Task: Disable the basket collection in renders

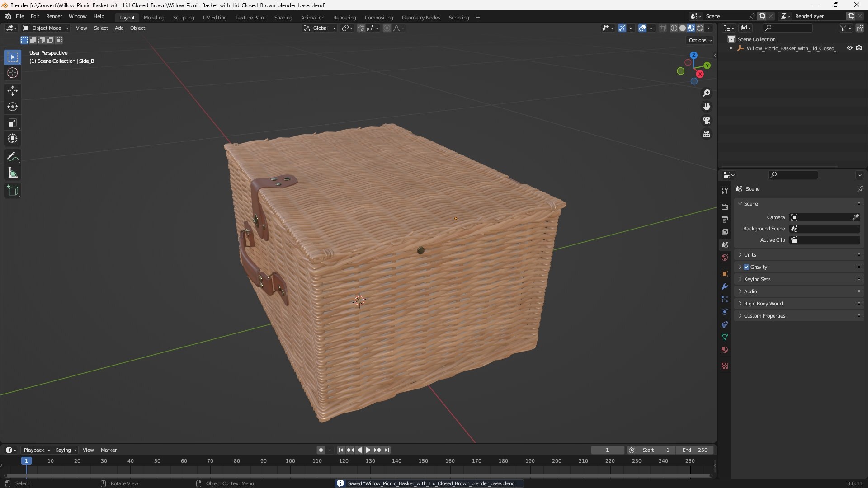Action: pyautogui.click(x=859, y=48)
